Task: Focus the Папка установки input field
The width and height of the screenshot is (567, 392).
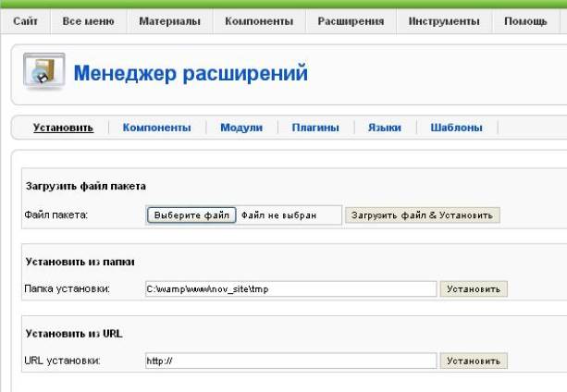Action: (x=291, y=289)
